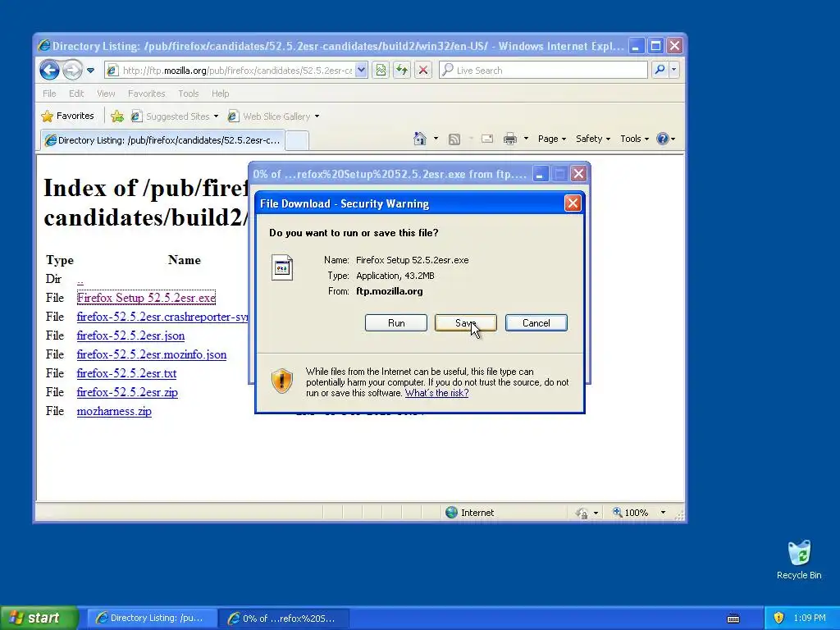Open the Favorites menu in menu bar
The height and width of the screenshot is (630, 840).
coord(146,94)
